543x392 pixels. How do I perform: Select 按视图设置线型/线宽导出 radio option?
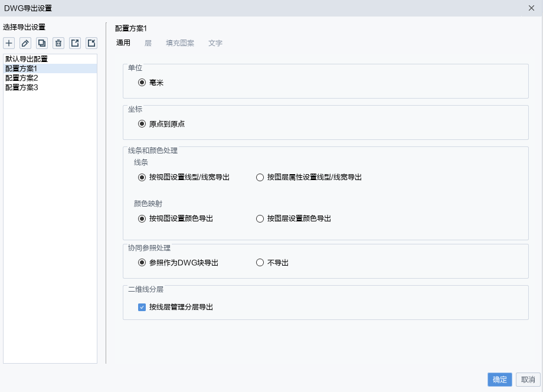[x=142, y=177]
